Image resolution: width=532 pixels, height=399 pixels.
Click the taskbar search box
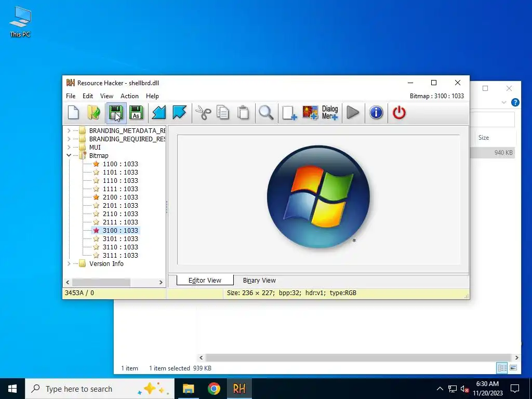[100, 389]
